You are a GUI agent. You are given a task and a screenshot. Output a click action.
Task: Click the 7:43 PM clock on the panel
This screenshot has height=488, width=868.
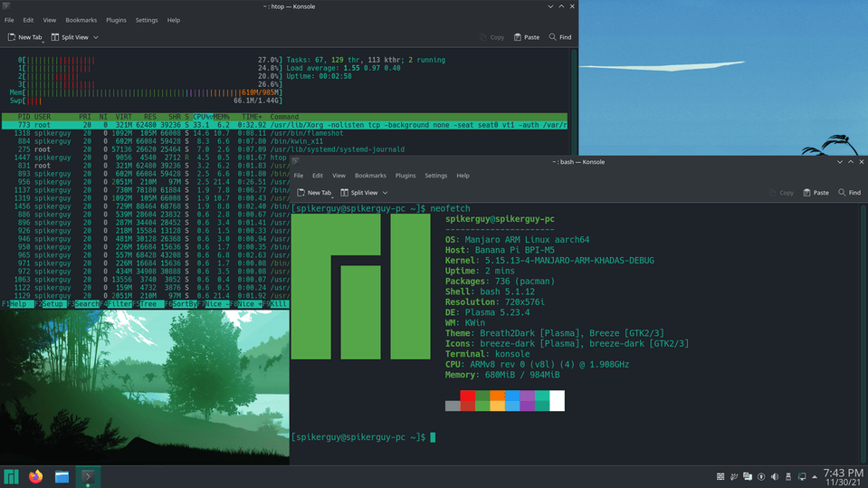click(x=843, y=473)
